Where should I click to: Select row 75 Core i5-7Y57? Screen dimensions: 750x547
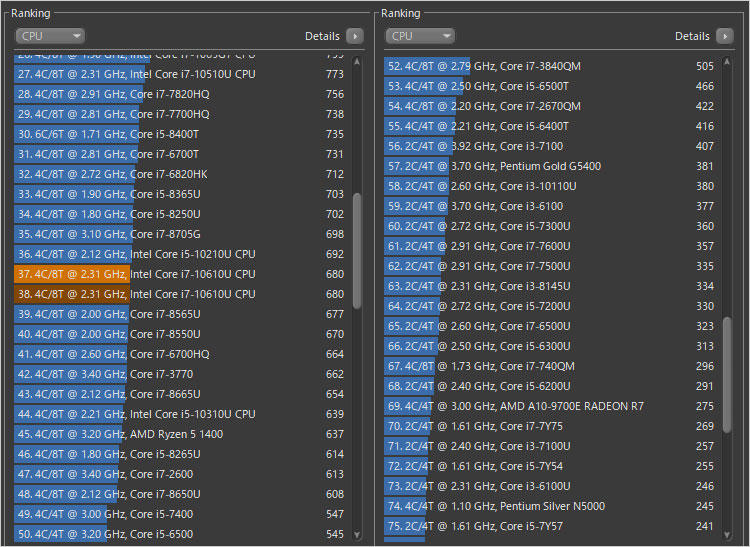tap(551, 526)
